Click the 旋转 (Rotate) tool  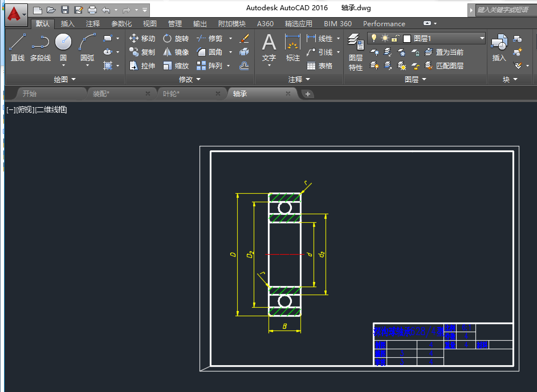pos(176,38)
